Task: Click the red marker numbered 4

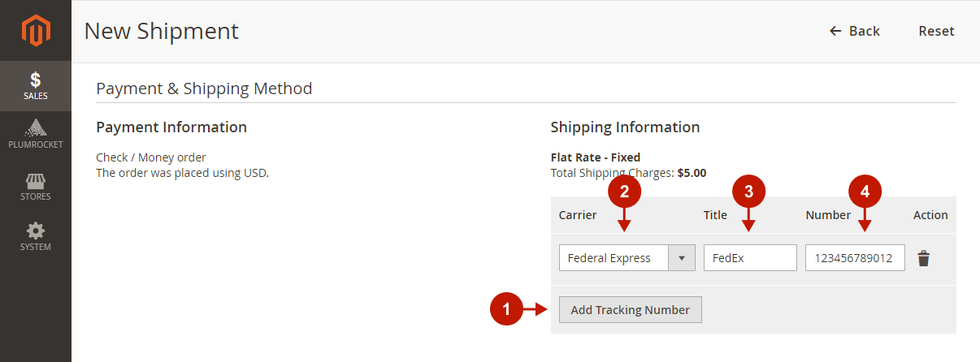Action: click(865, 192)
